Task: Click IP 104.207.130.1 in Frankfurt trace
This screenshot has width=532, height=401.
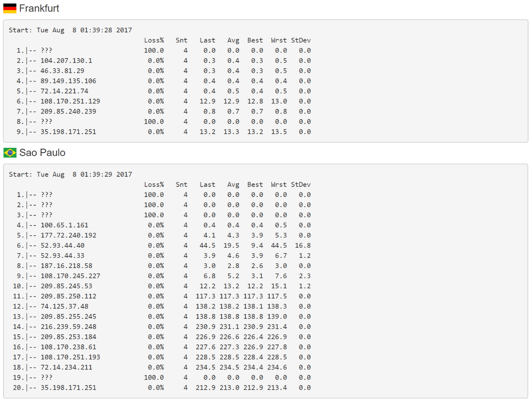Action: point(66,60)
